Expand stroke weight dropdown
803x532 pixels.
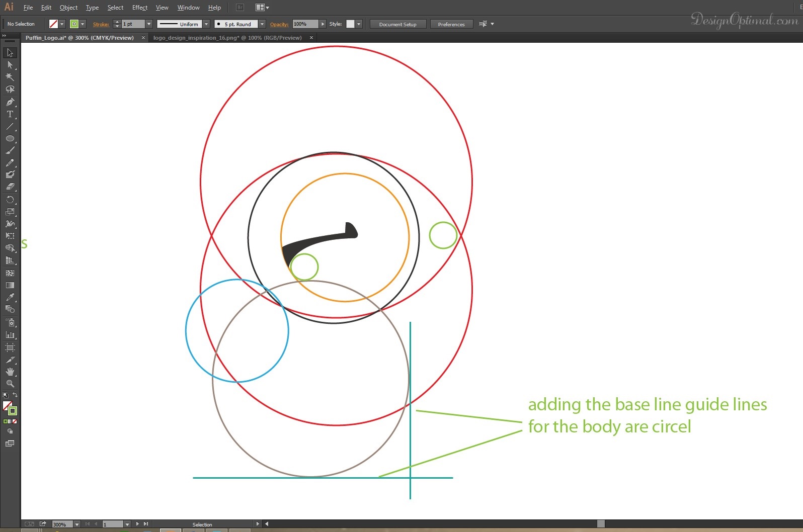[149, 24]
